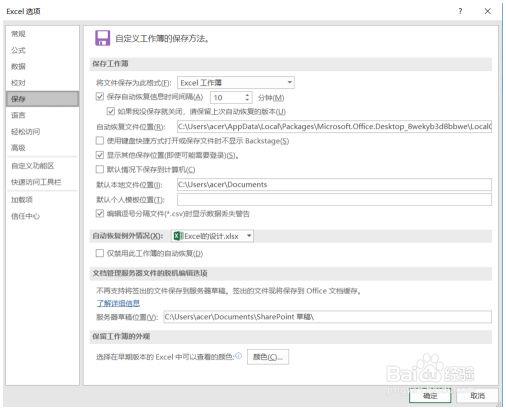
Task: Click the 了解详细信息 link
Action: 118,303
